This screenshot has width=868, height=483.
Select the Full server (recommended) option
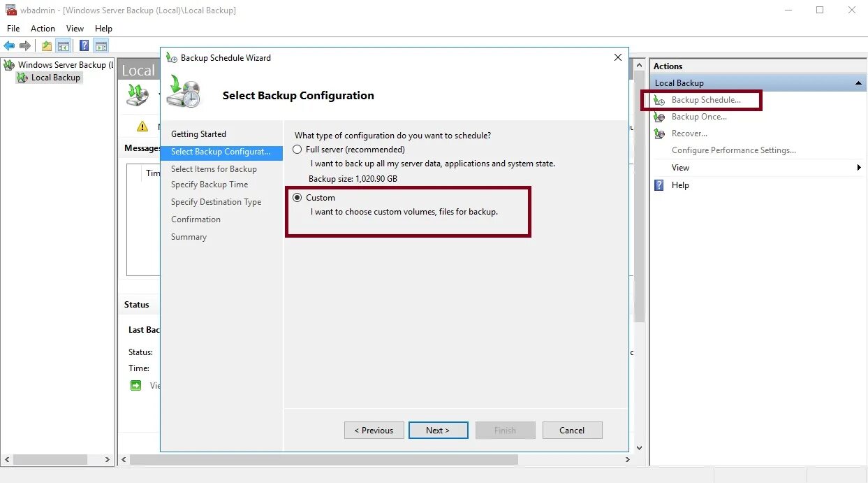pyautogui.click(x=297, y=150)
